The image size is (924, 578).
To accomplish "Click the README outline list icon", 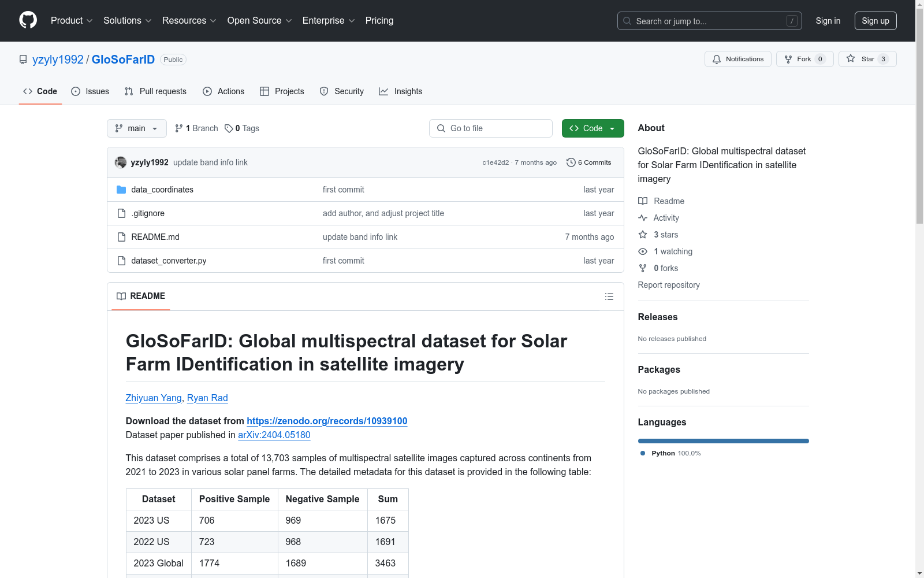I will [x=609, y=297].
